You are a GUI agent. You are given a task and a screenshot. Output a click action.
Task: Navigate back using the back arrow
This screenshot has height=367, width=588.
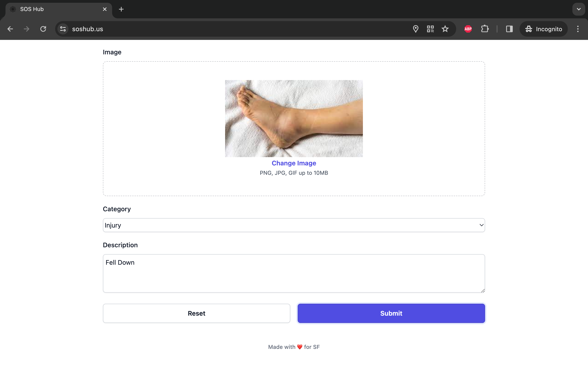tap(10, 29)
